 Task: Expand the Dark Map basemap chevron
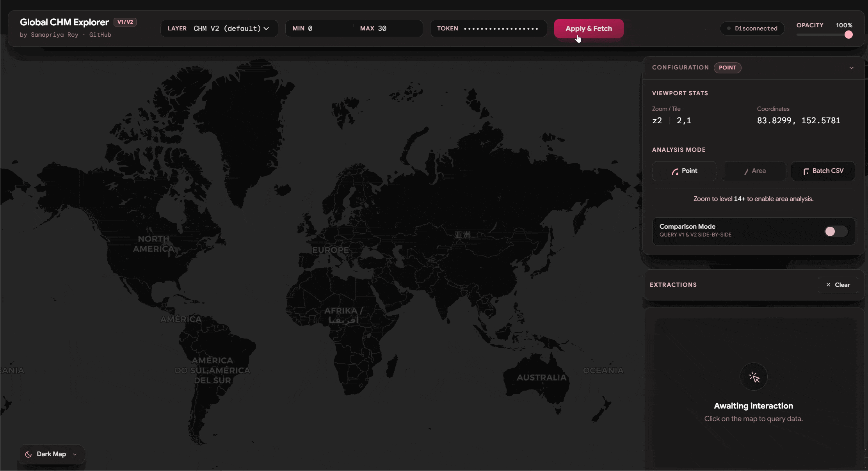75,454
